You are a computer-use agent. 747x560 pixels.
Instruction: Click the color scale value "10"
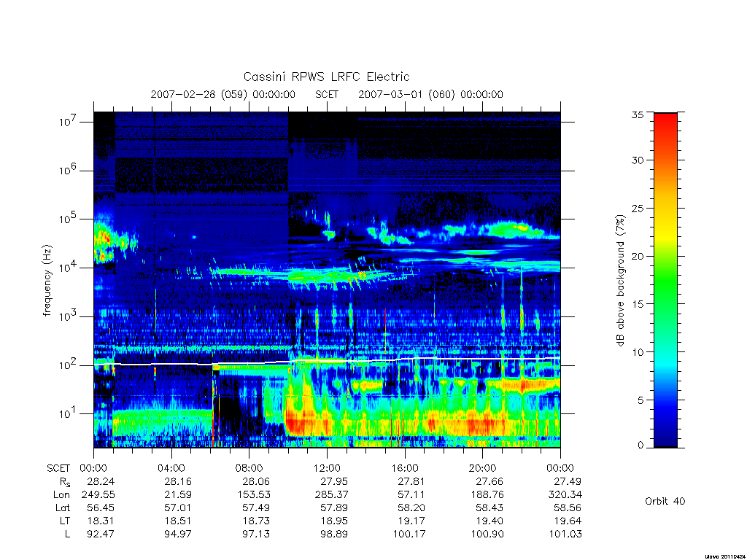pos(637,352)
